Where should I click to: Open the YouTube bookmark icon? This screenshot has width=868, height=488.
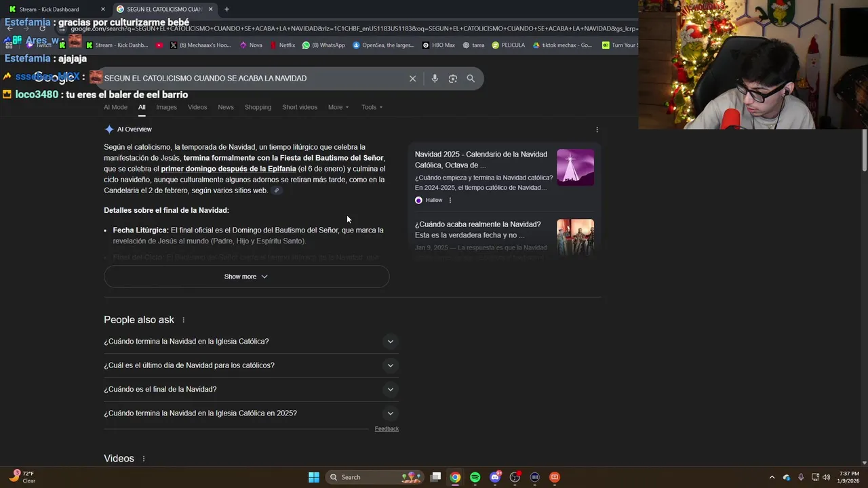[159, 45]
